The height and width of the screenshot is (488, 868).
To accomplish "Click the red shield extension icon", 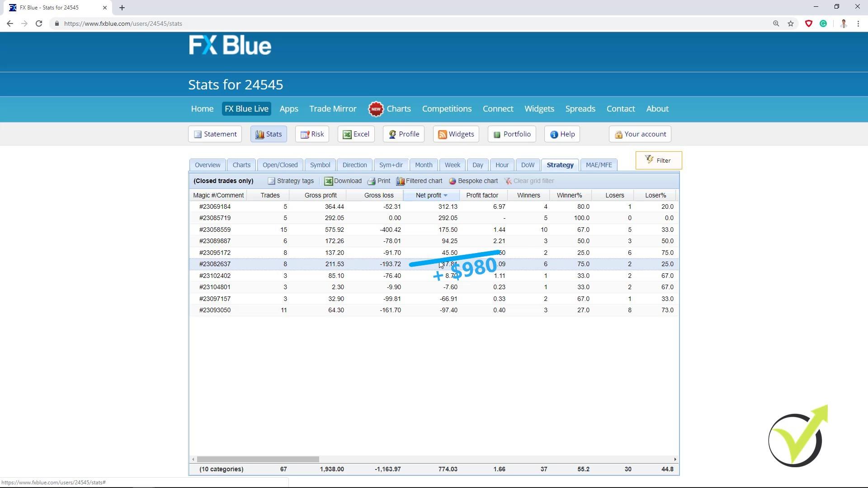I will (809, 23).
